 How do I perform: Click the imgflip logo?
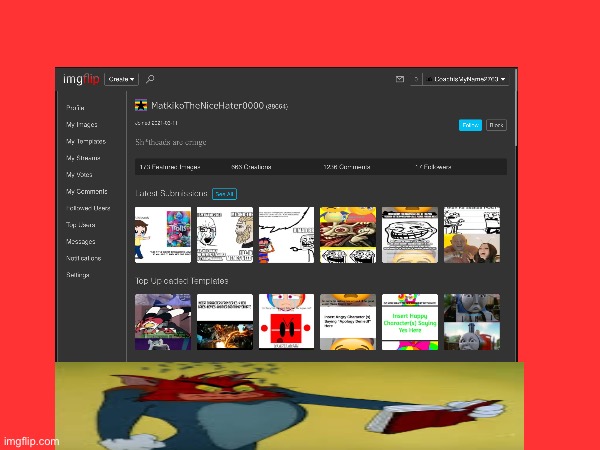tap(81, 79)
